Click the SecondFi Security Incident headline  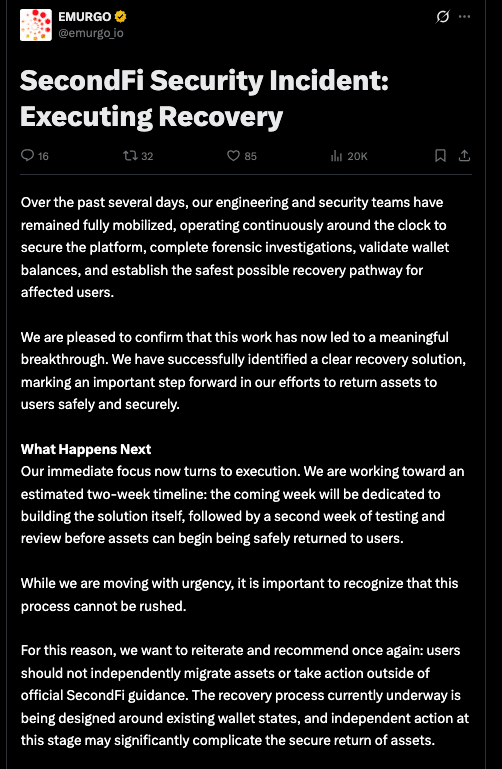click(x=204, y=98)
